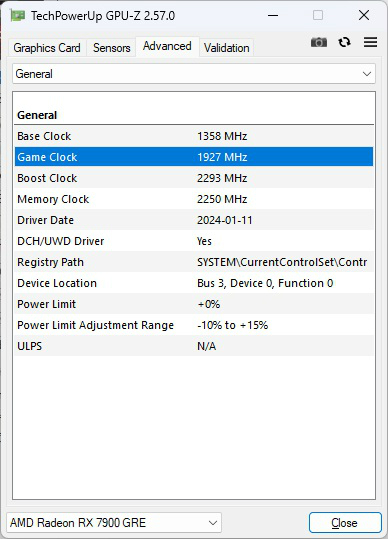
Task: Open the Sensors tab
Action: pos(112,48)
